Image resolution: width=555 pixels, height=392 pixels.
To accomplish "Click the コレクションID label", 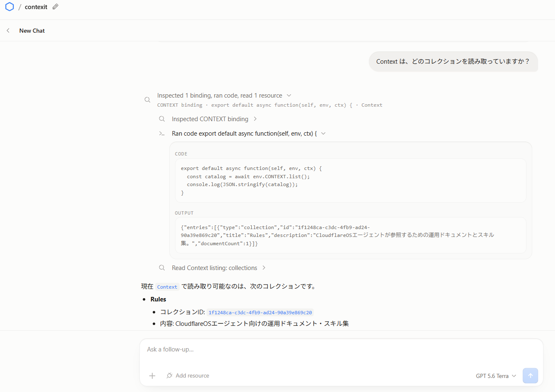I will coord(183,312).
